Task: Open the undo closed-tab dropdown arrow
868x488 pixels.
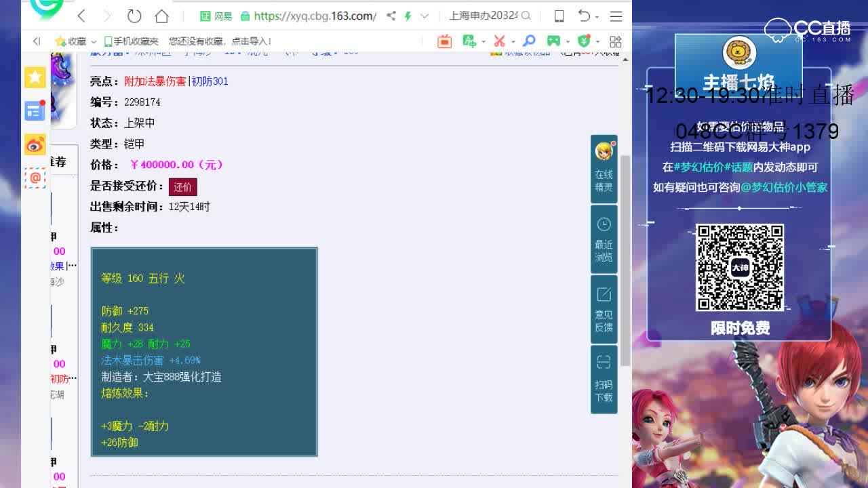Action: click(x=597, y=16)
